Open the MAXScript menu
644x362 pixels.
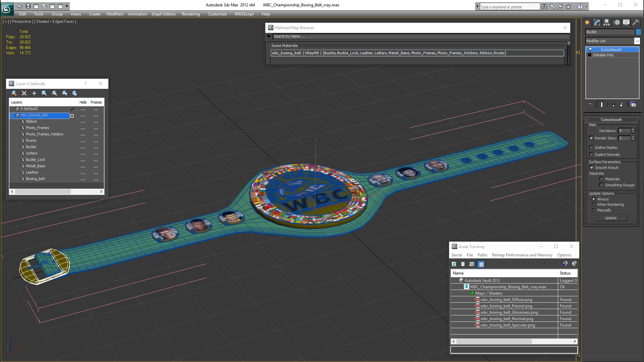click(x=244, y=14)
